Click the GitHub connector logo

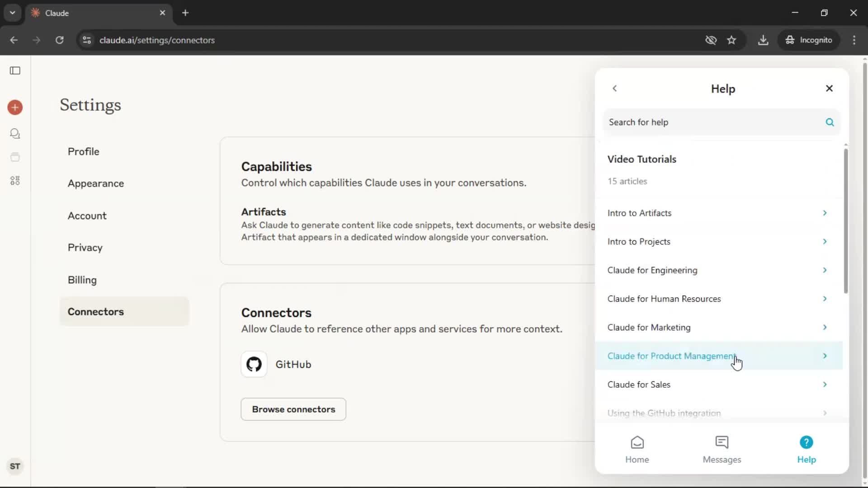[x=254, y=364]
